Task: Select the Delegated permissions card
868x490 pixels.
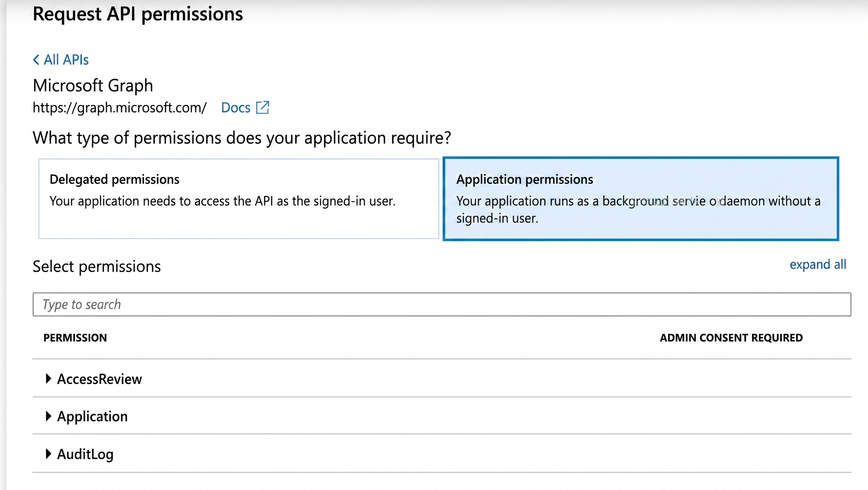Action: click(239, 199)
